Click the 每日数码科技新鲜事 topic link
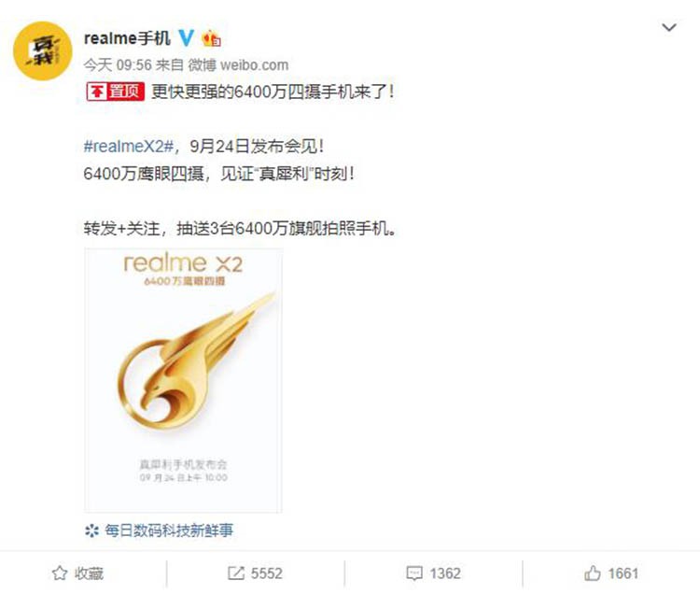700x594 pixels. point(169,530)
